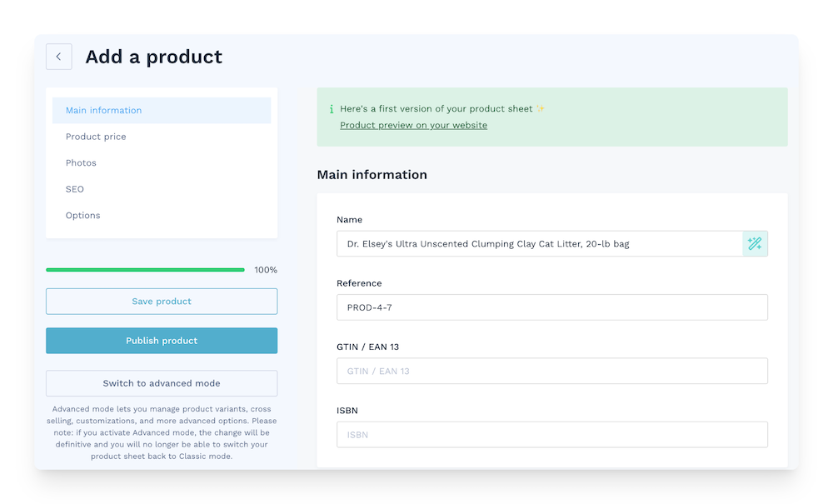This screenshot has width=833, height=504.
Task: Click the Save product button
Action: 161,301
